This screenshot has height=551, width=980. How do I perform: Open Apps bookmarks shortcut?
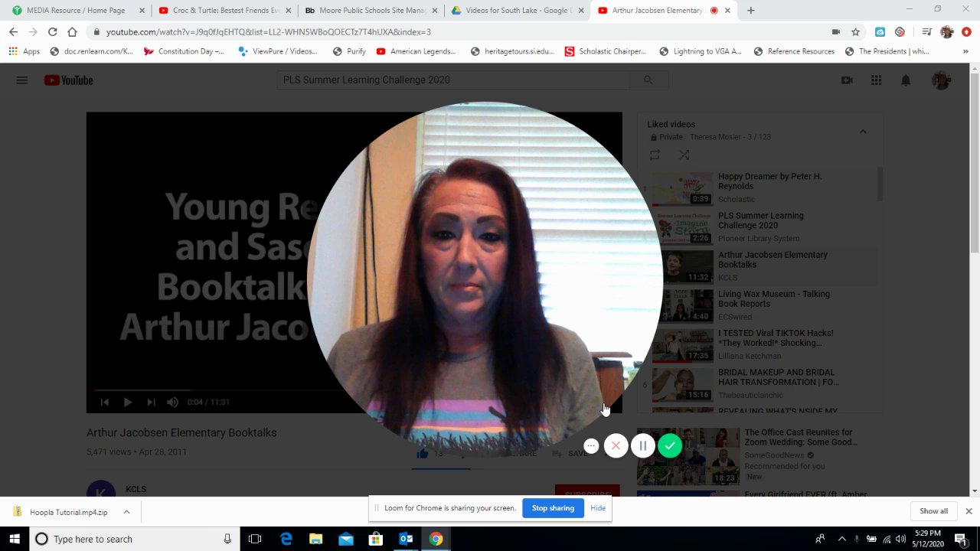[x=24, y=51]
